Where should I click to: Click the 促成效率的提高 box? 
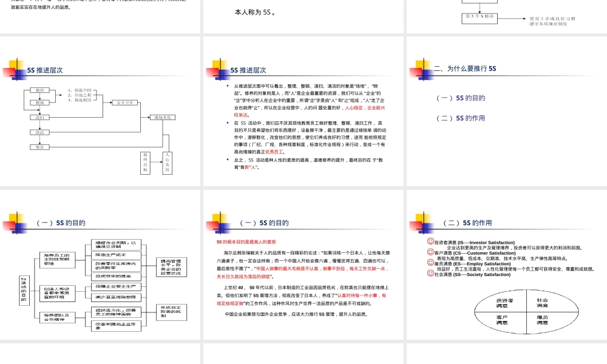116,276
